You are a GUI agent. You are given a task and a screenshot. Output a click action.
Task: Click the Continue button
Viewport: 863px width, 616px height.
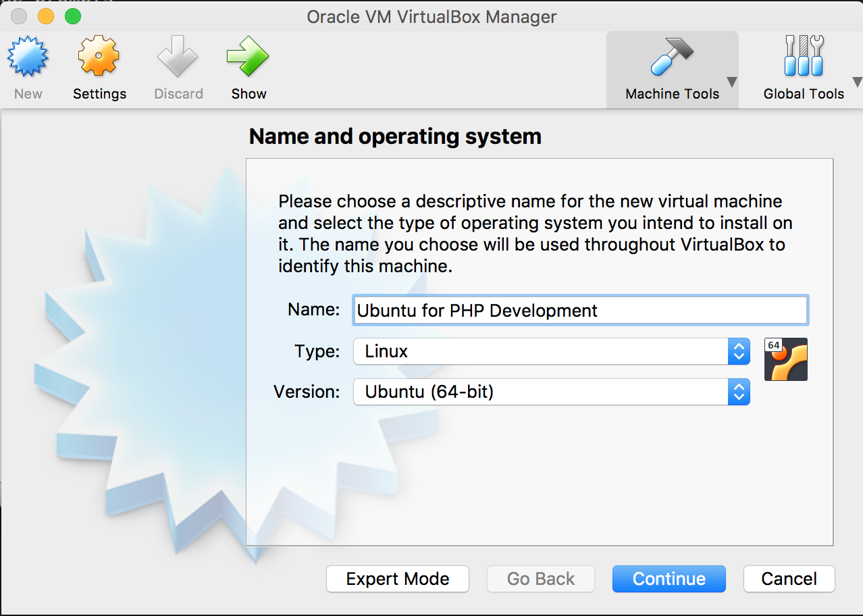pos(669,579)
